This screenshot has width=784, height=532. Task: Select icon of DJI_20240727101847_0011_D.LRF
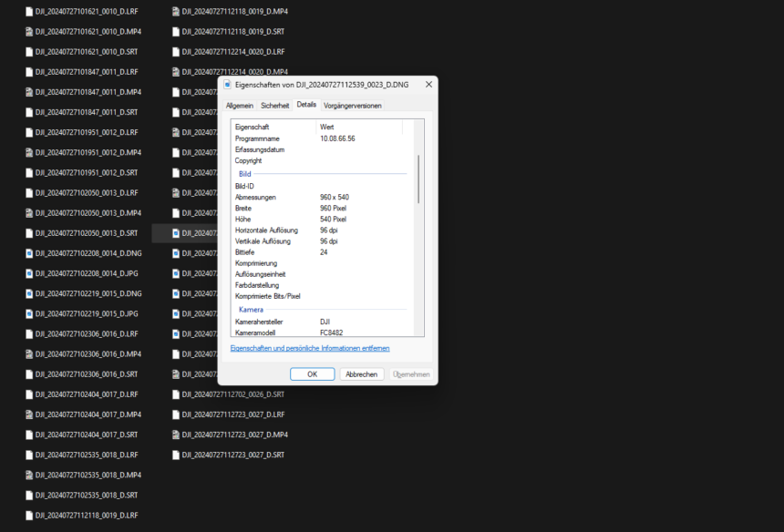(29, 72)
